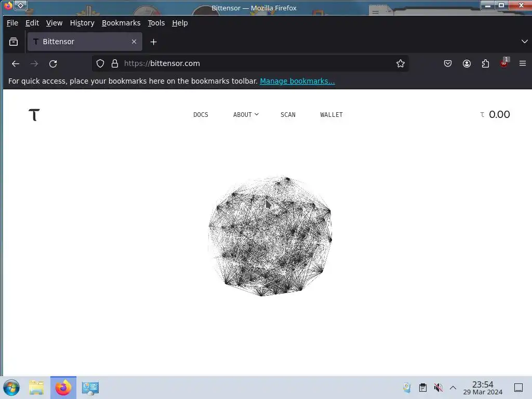Open the Edit menu

click(32, 23)
